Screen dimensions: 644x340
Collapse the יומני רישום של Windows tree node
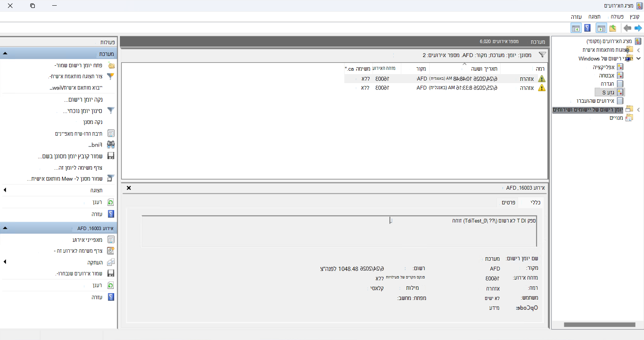click(638, 59)
